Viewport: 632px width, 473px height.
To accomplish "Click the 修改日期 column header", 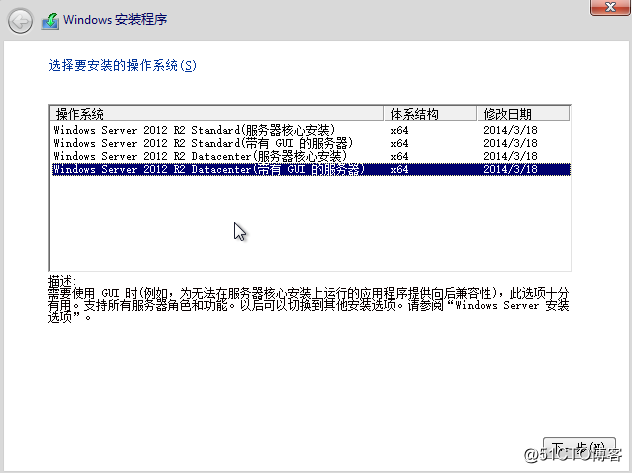I will (523, 114).
